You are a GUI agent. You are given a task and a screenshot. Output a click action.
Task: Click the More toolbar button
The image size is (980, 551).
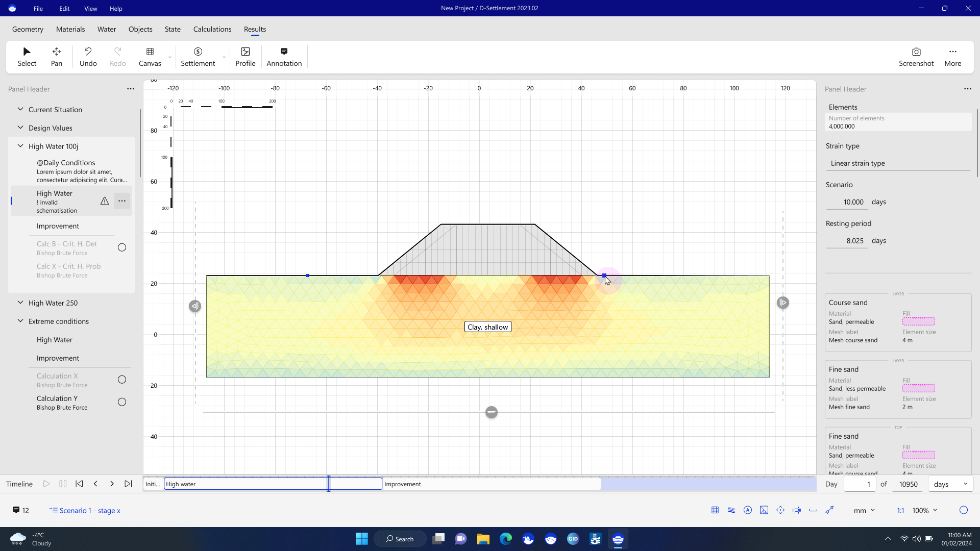[x=952, y=57]
